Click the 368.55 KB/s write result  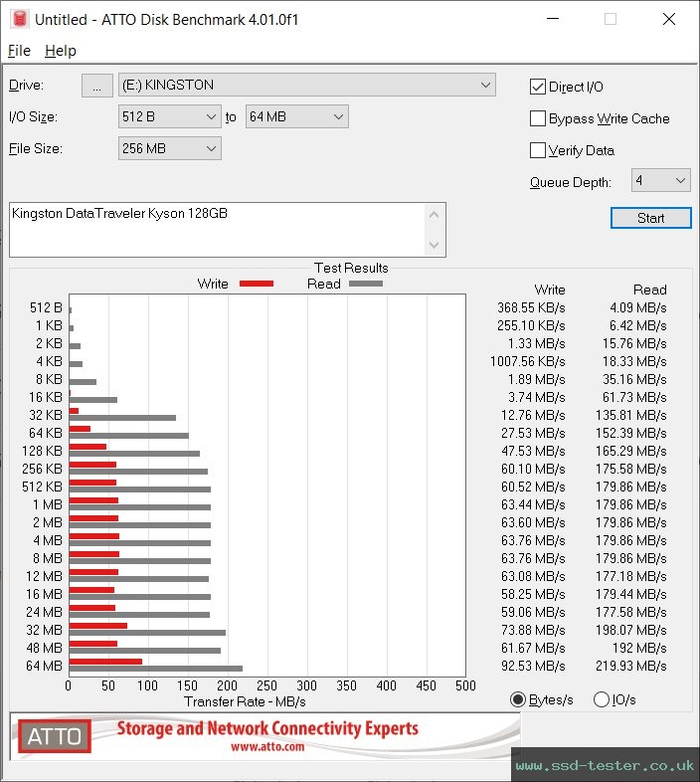[x=531, y=307]
